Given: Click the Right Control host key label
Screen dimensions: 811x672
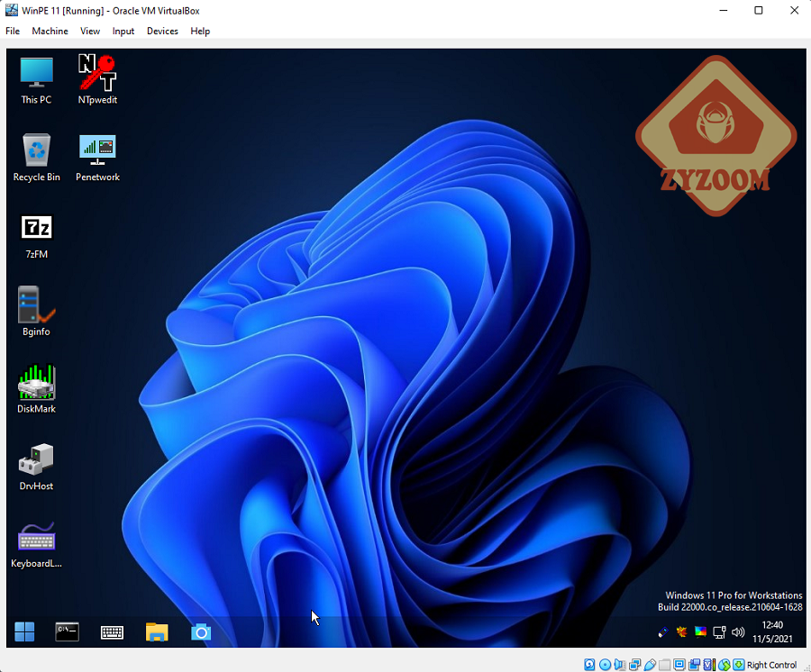Looking at the screenshot, I should (771, 666).
